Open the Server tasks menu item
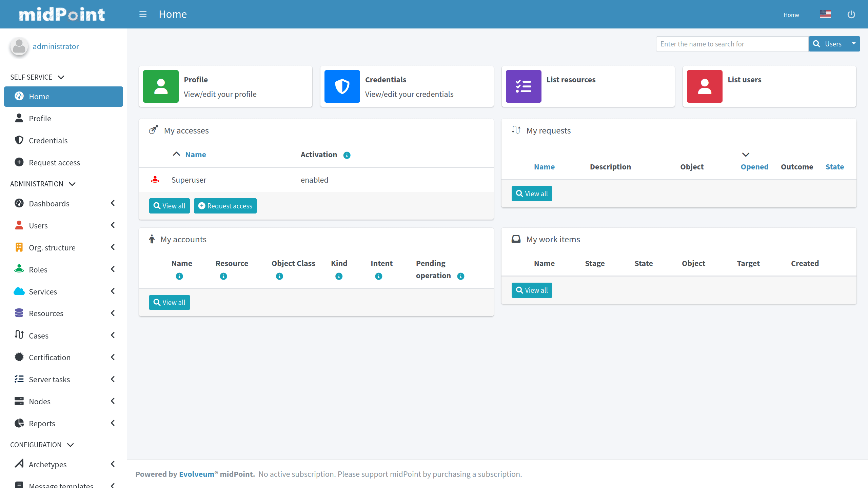868x488 pixels. [63, 379]
